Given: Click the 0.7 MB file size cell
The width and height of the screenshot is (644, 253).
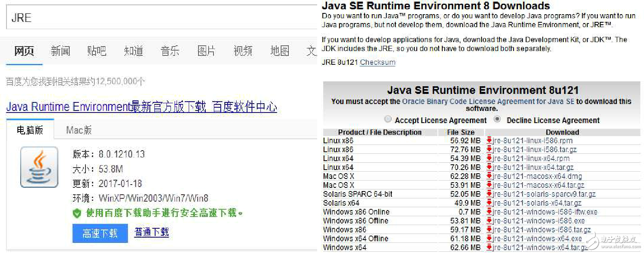Looking at the screenshot, I should point(469,212).
